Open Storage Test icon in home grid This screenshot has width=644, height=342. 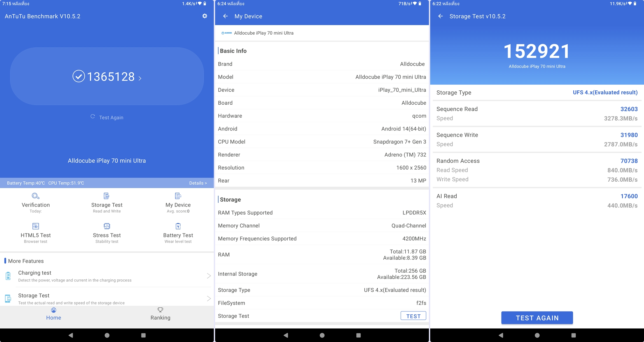click(107, 196)
